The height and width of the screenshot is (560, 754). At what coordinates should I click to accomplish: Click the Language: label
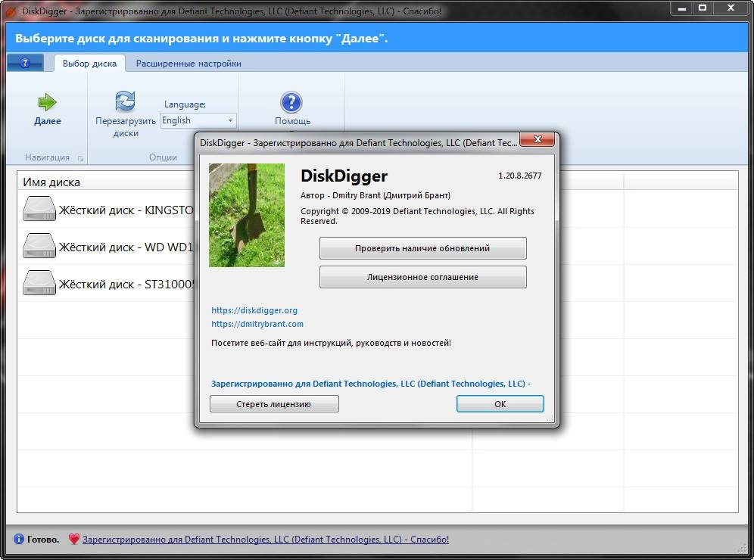[x=185, y=104]
